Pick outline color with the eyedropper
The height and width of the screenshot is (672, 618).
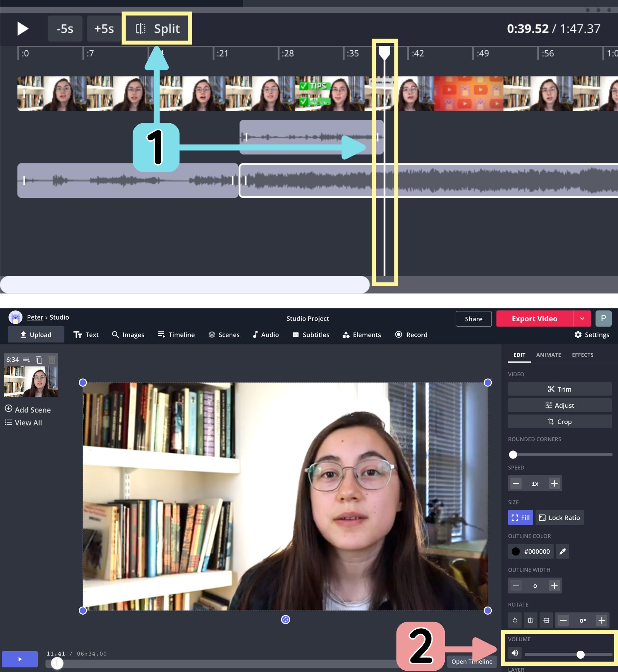click(562, 552)
